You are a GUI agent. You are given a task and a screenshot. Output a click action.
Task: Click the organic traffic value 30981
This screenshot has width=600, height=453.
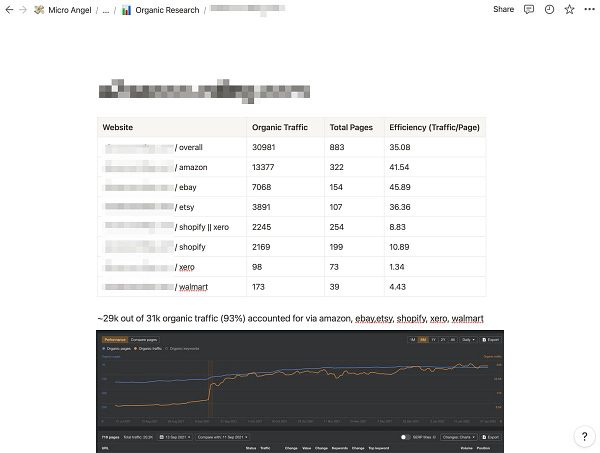click(x=264, y=147)
